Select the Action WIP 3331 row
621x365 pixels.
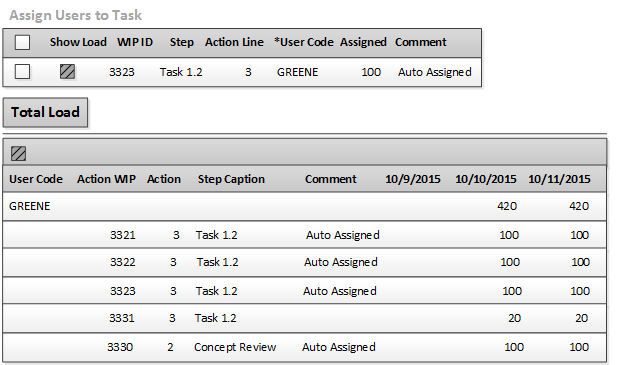click(x=304, y=318)
